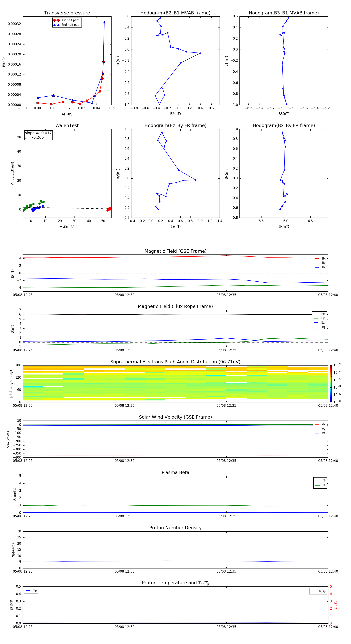Select the |B| legend entry

pyautogui.click(x=320, y=327)
